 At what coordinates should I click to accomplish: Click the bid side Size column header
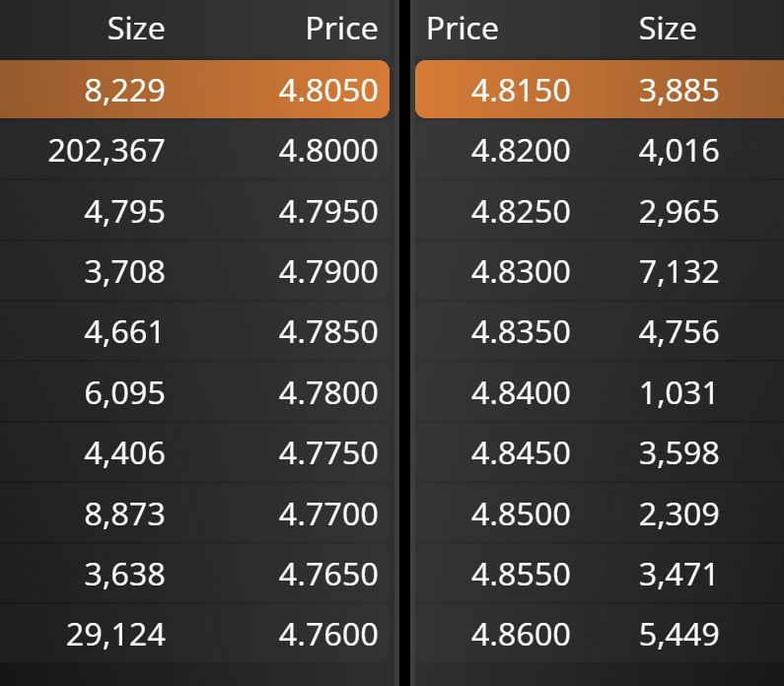point(136,29)
